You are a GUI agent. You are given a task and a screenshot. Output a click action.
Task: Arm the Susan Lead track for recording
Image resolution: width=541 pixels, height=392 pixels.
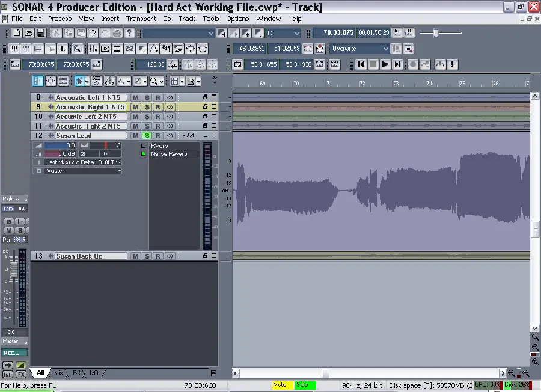coord(158,136)
